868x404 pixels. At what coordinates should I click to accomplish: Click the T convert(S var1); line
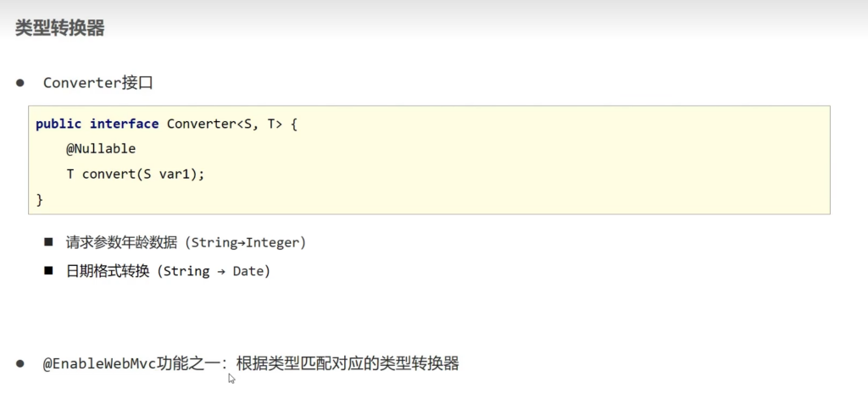(x=136, y=174)
